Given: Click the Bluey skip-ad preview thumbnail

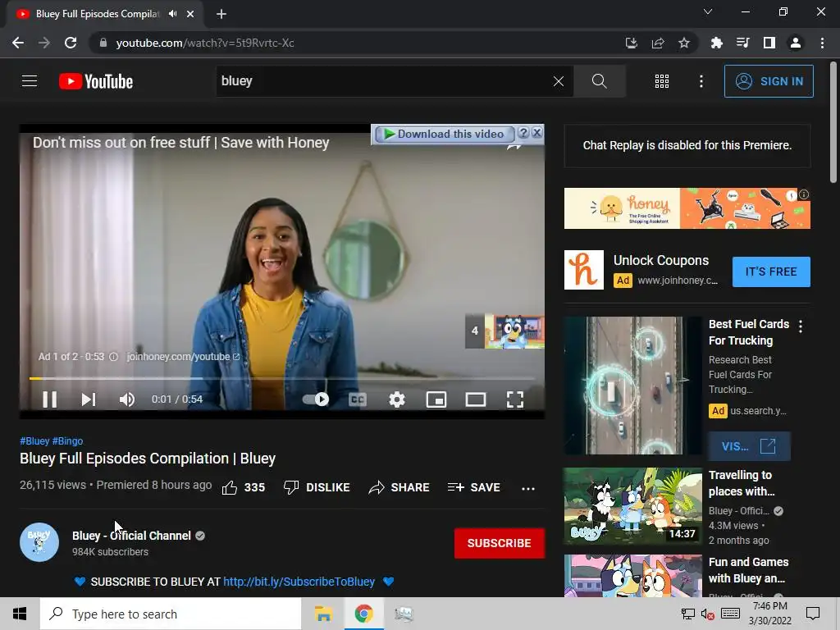Looking at the screenshot, I should (504, 331).
